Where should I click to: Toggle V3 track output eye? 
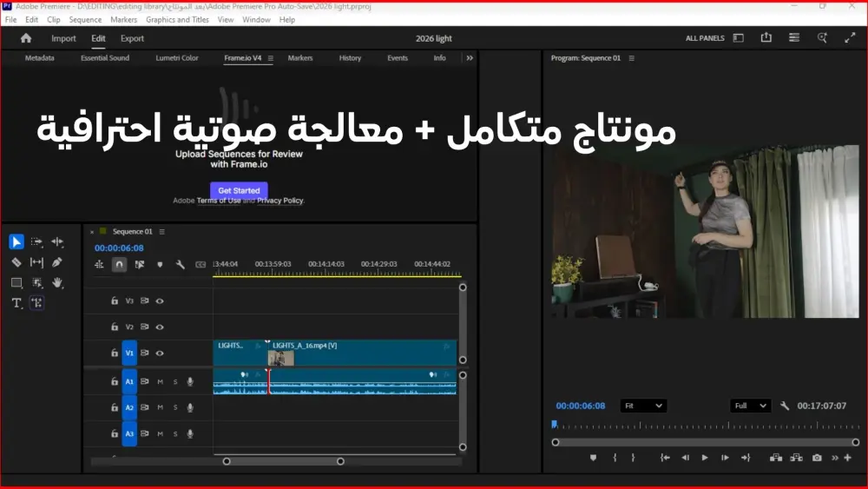(160, 301)
